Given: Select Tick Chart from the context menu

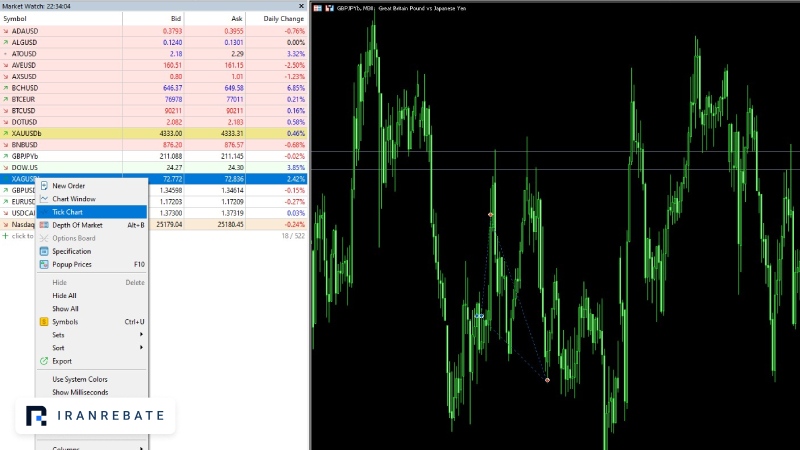Looking at the screenshot, I should (92, 212).
